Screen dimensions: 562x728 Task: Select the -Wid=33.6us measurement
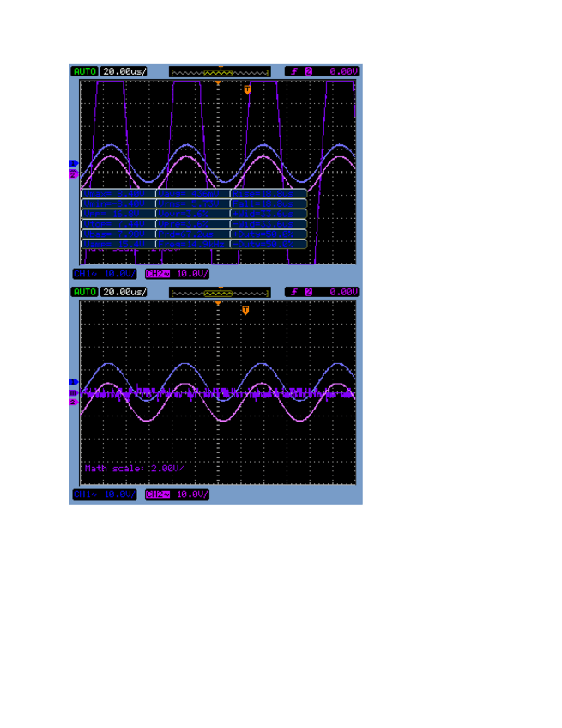pyautogui.click(x=269, y=224)
